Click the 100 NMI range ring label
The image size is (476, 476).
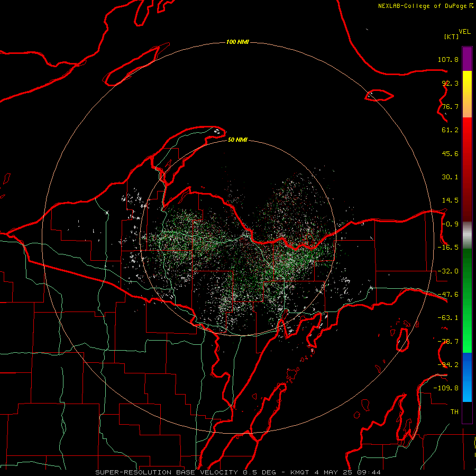(x=237, y=42)
